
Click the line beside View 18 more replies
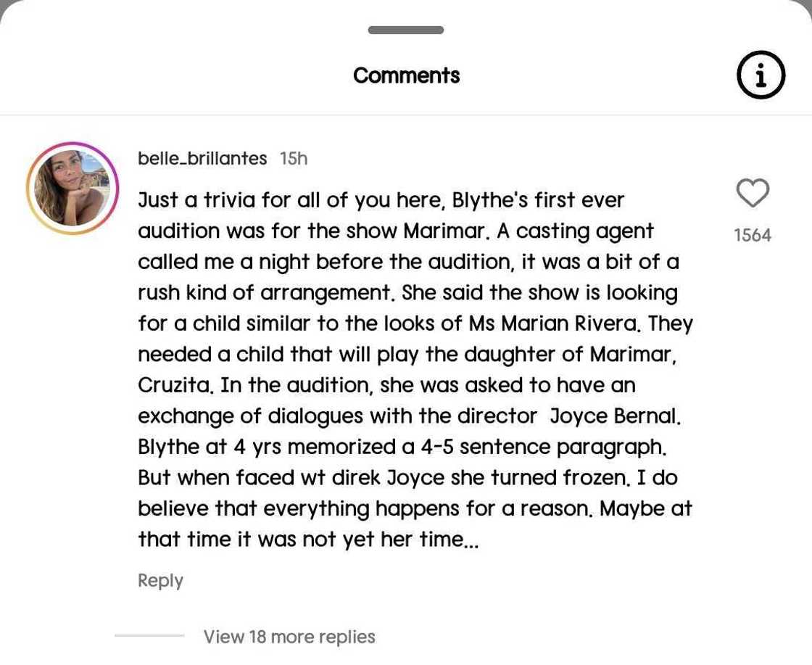(149, 636)
